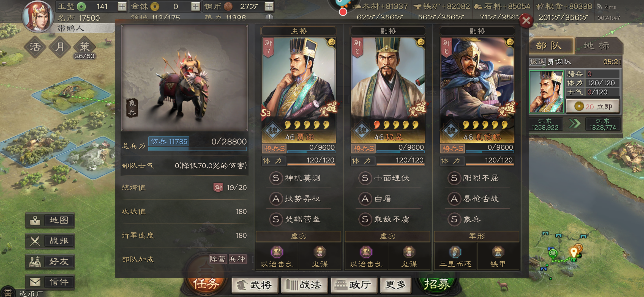The height and width of the screenshot is (297, 644).
Task: Open the 战报 battle report icon
Action: tap(35, 241)
